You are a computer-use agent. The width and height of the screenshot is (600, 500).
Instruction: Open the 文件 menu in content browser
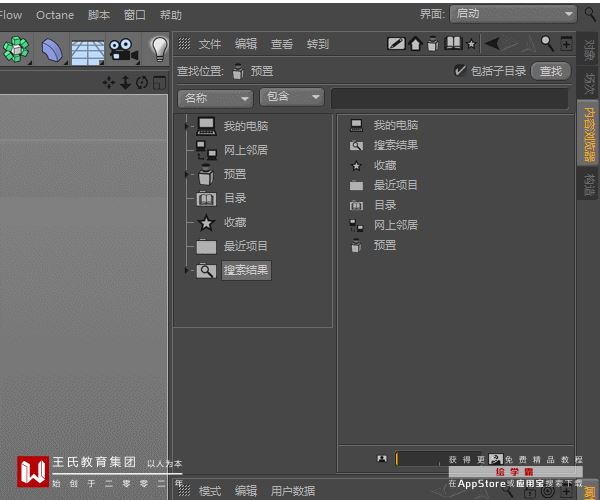click(210, 44)
